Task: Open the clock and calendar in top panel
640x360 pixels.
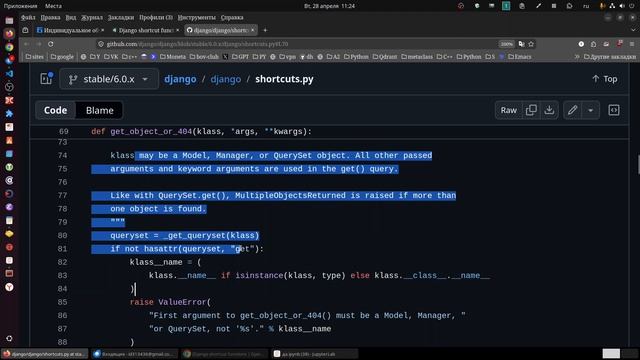Action: click(x=329, y=6)
